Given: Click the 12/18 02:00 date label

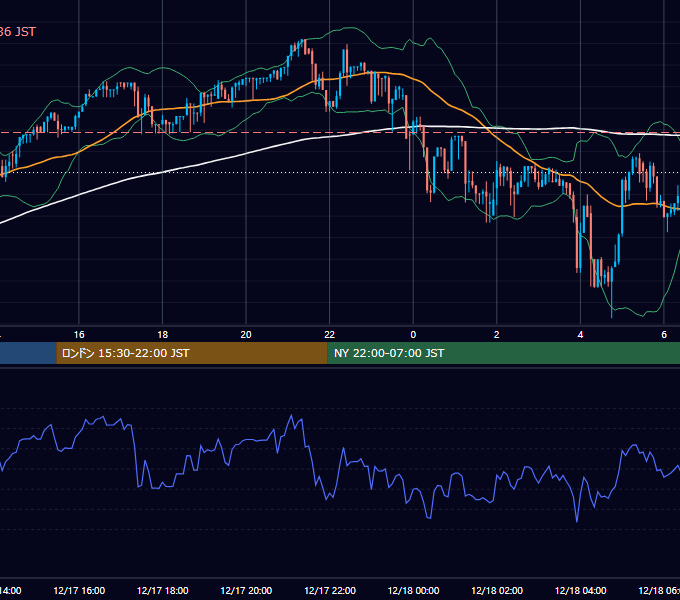Looking at the screenshot, I should (x=497, y=591).
